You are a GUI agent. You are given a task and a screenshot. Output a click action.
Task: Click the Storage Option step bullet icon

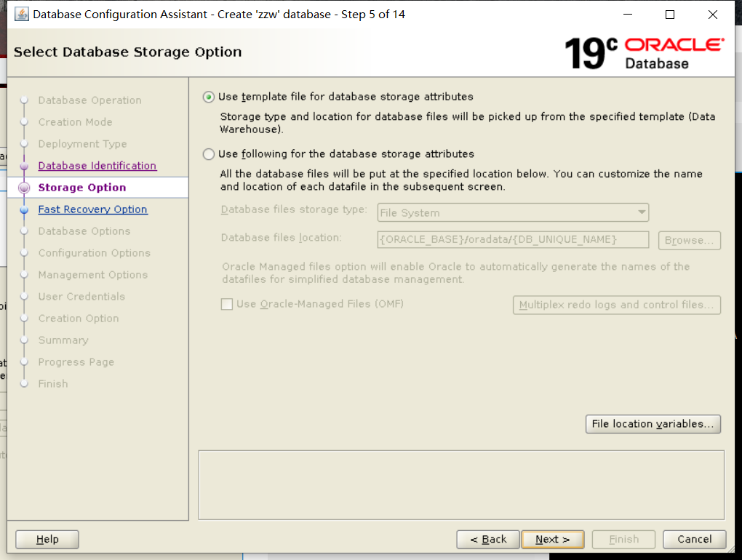point(24,188)
